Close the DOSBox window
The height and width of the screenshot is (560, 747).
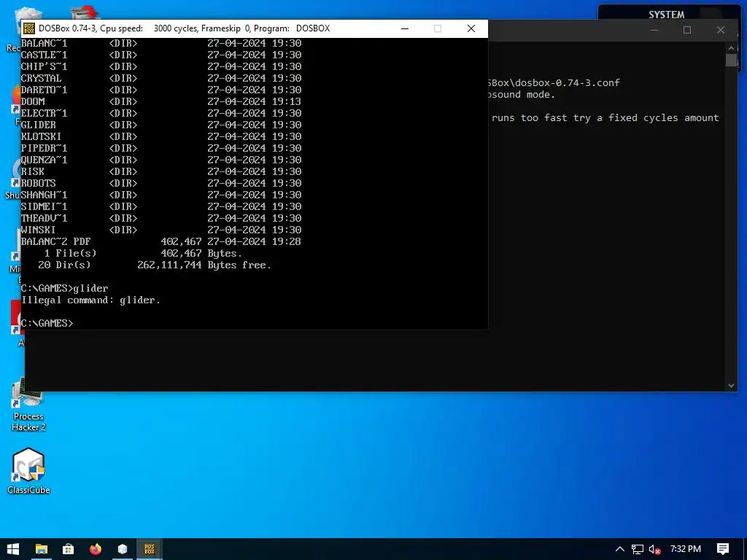click(x=471, y=28)
